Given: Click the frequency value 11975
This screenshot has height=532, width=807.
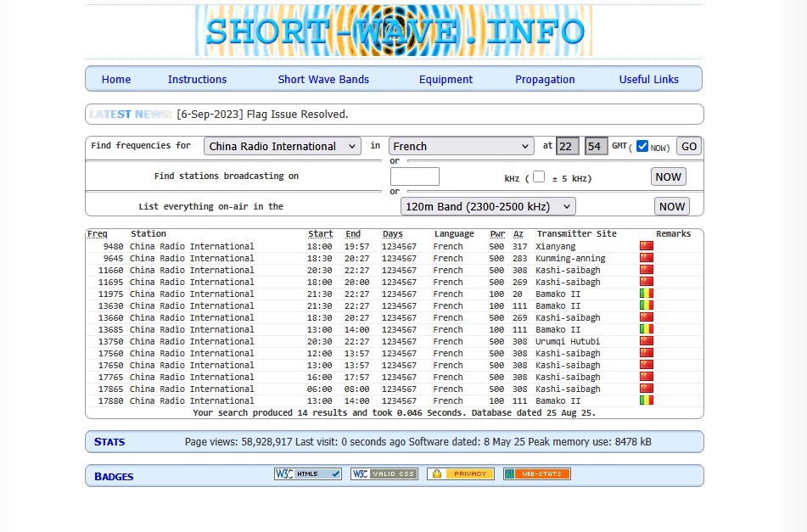Looking at the screenshot, I should (x=110, y=294).
